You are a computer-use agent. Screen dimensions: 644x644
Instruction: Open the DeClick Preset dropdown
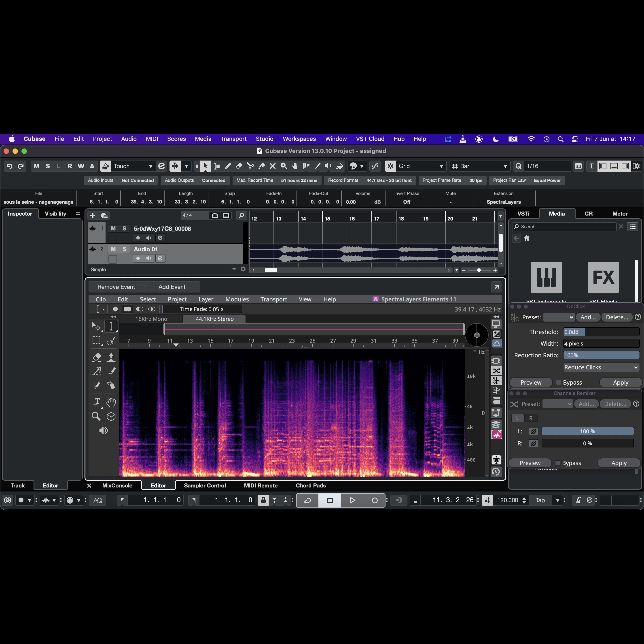[x=559, y=317]
